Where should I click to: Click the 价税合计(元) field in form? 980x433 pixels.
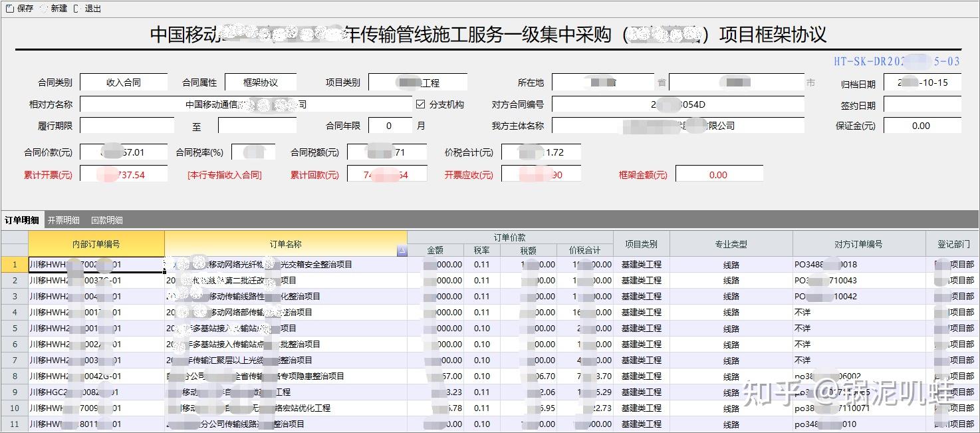541,152
